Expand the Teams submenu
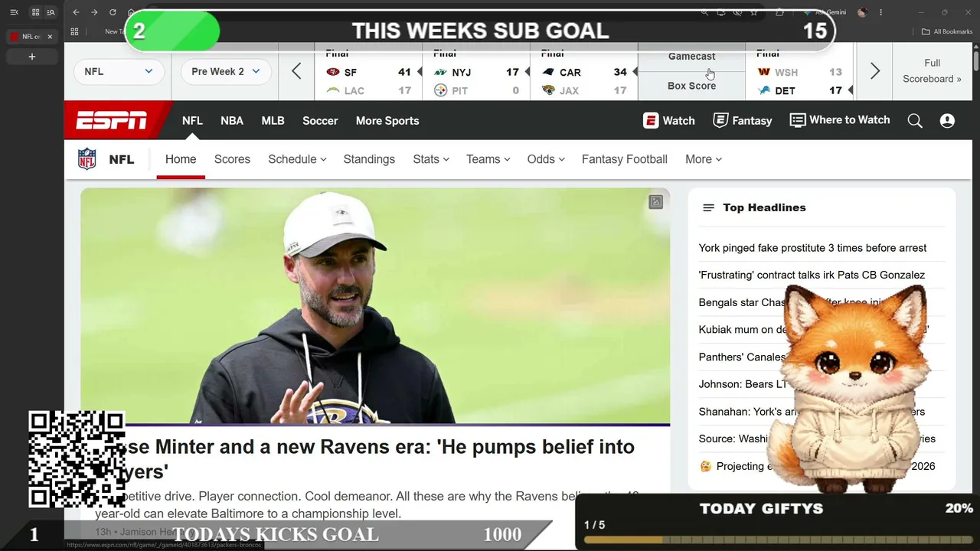 (488, 159)
